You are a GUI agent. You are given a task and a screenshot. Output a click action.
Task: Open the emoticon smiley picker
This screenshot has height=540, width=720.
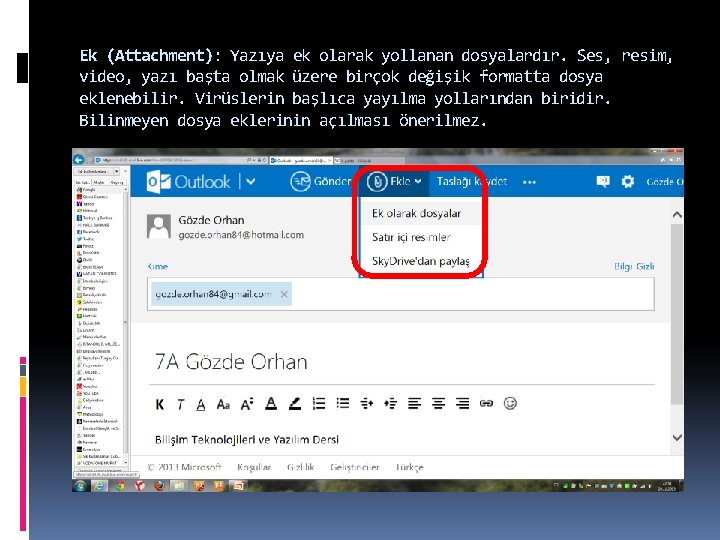coord(510,403)
